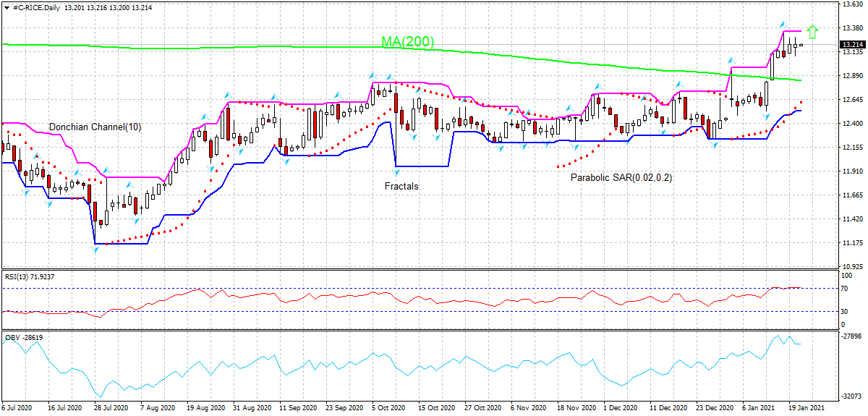Open the triangle menu beside #C-RICE,Daily
This screenshot has width=868, height=416.
[x=6, y=7]
